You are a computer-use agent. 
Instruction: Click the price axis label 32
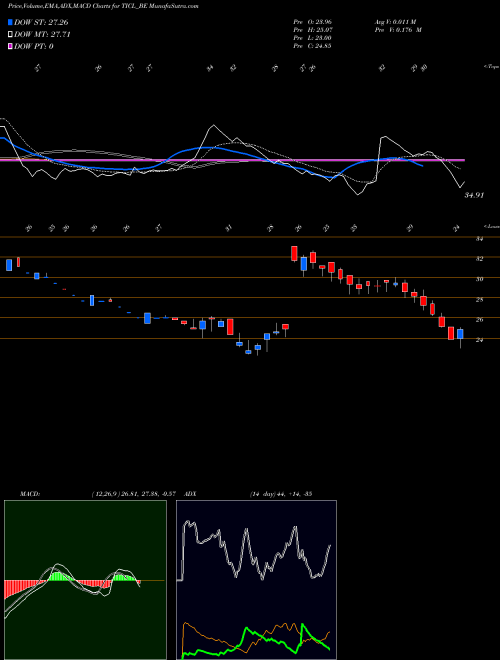click(x=479, y=259)
